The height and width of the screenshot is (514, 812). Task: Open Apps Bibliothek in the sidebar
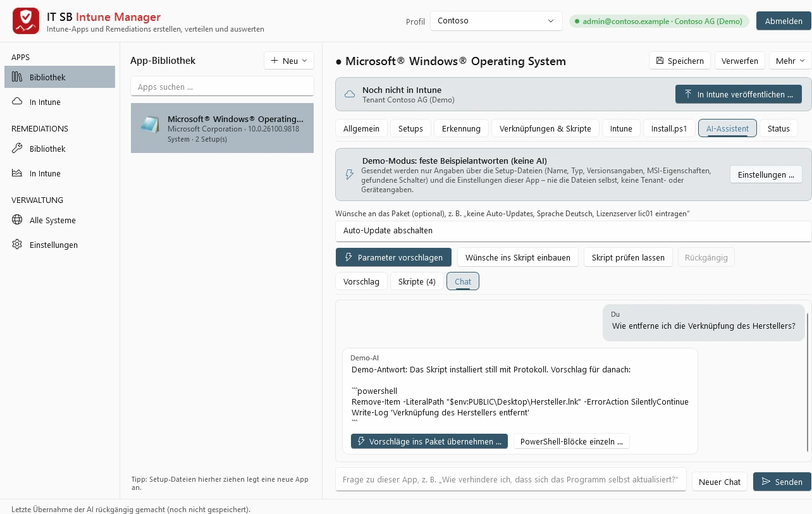[59, 77]
